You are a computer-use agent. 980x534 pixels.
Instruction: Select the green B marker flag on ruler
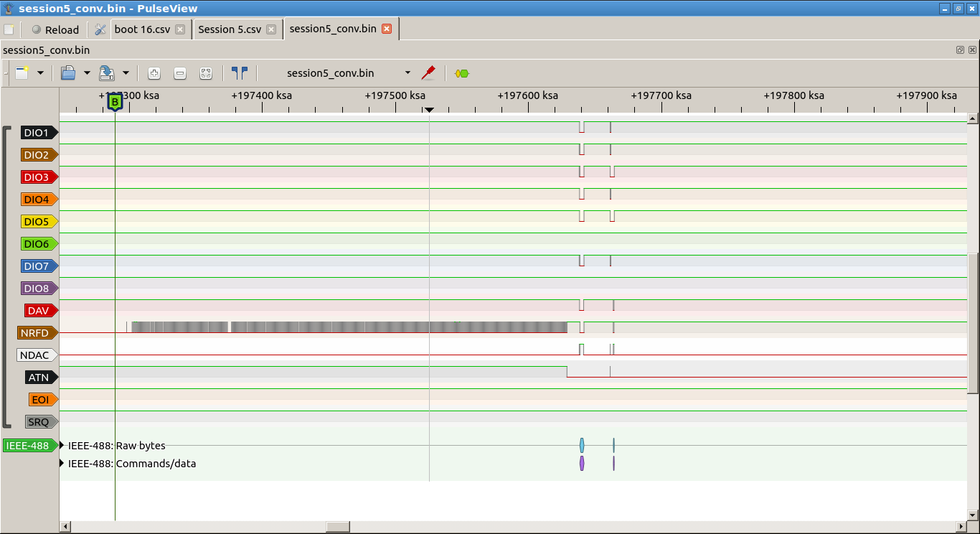point(115,103)
